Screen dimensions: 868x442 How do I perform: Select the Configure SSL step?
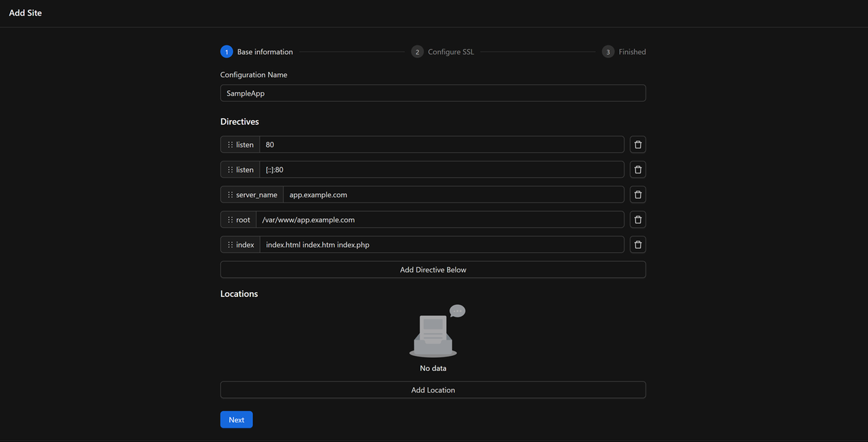click(x=417, y=51)
